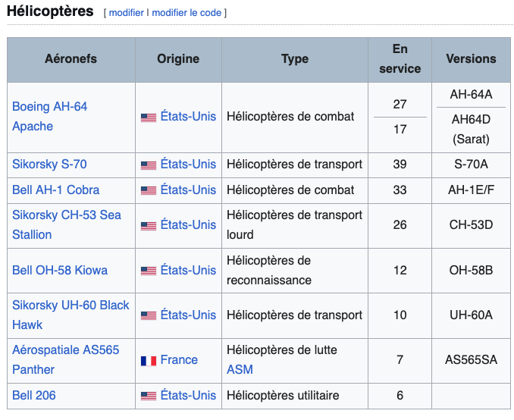The width and height of the screenshot is (514, 420).
Task: Open the Sikorsky S-70 link
Action: pos(49,165)
